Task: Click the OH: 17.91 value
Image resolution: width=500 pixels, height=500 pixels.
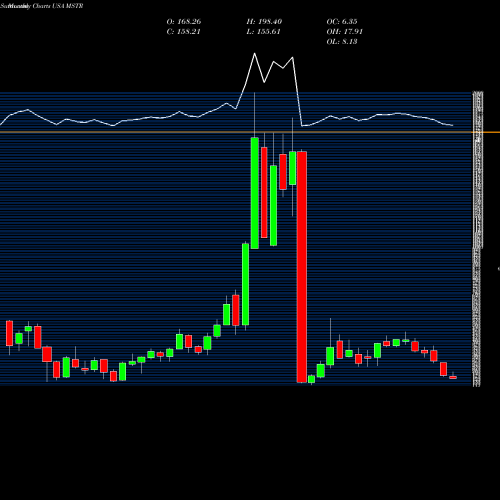Action: (345, 32)
